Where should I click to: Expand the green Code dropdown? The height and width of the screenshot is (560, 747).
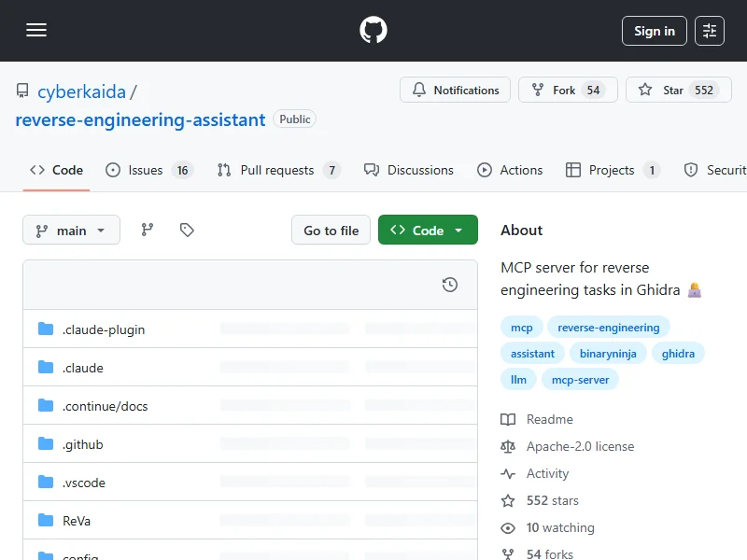click(428, 231)
